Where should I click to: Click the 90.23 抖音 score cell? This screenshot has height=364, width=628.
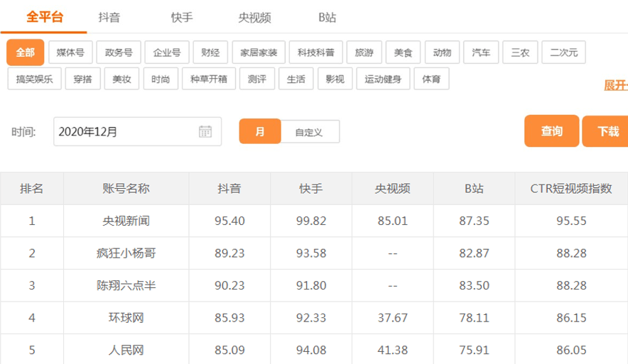click(x=229, y=285)
